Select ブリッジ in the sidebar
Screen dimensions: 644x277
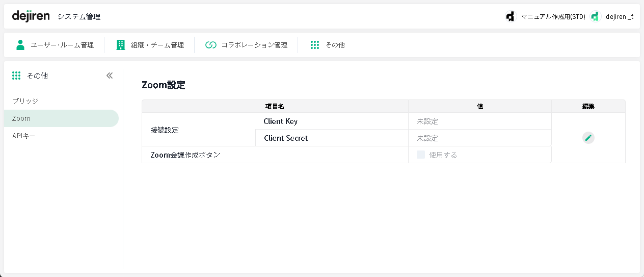click(25, 101)
